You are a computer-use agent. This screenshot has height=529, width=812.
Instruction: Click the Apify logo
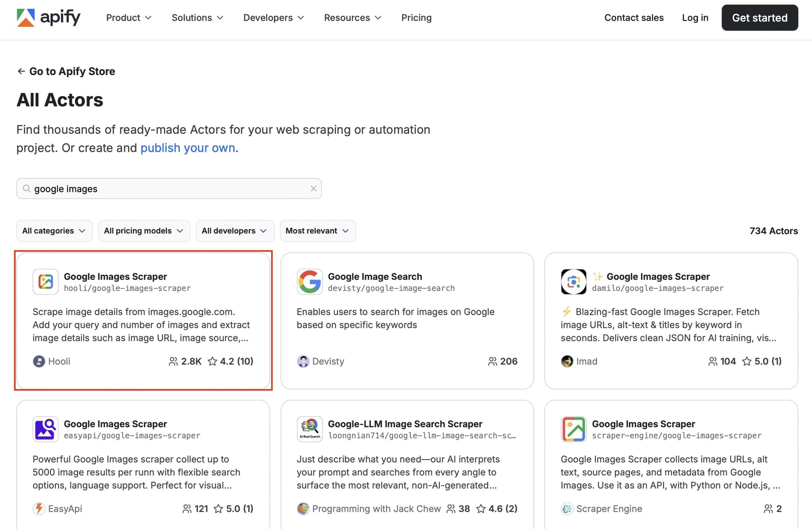pyautogui.click(x=48, y=17)
